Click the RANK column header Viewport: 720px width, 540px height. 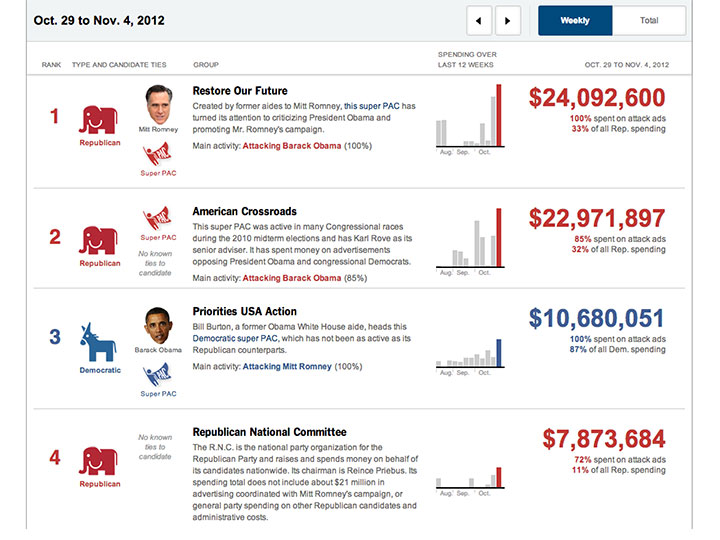[x=51, y=65]
